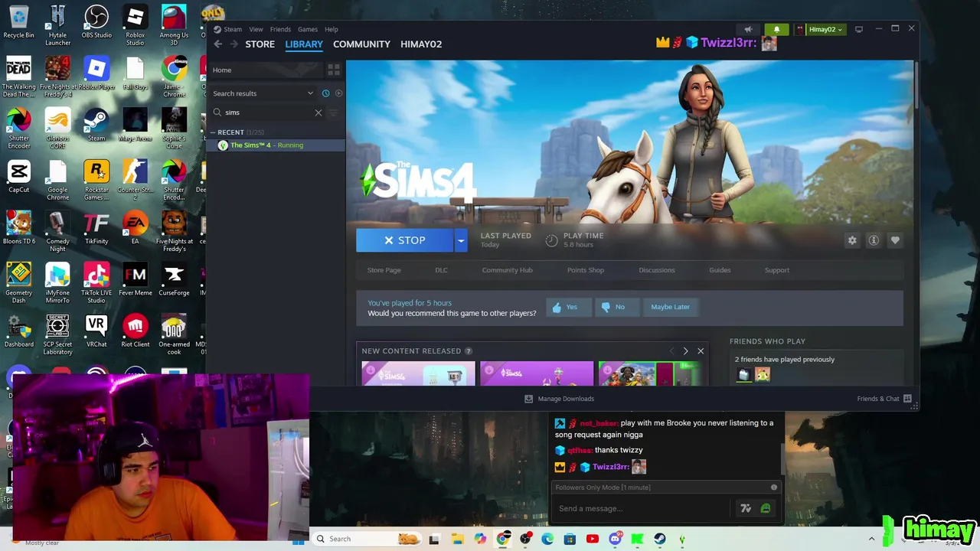Click the chat Send a message field

click(x=642, y=508)
